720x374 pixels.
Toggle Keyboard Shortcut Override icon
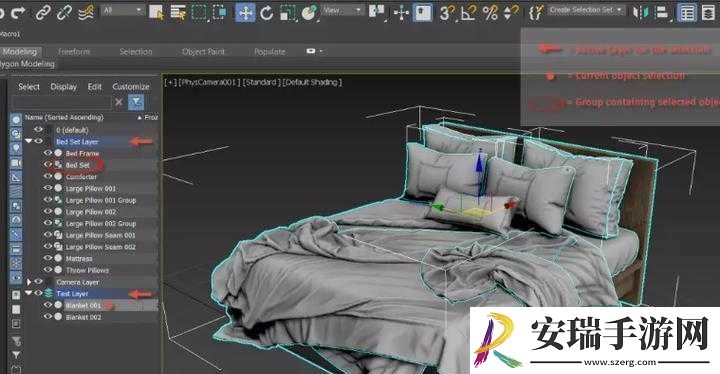click(x=422, y=12)
